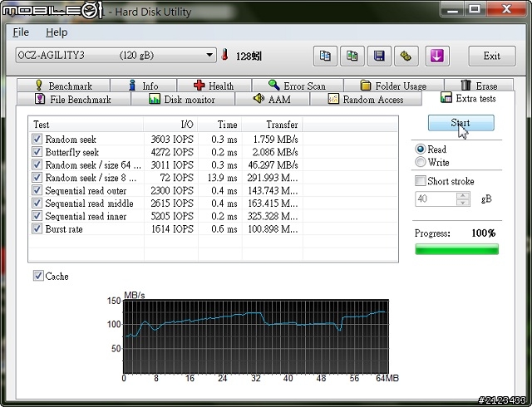Maximize the Hard Disk Utility window
532x407 pixels.
point(475,9)
